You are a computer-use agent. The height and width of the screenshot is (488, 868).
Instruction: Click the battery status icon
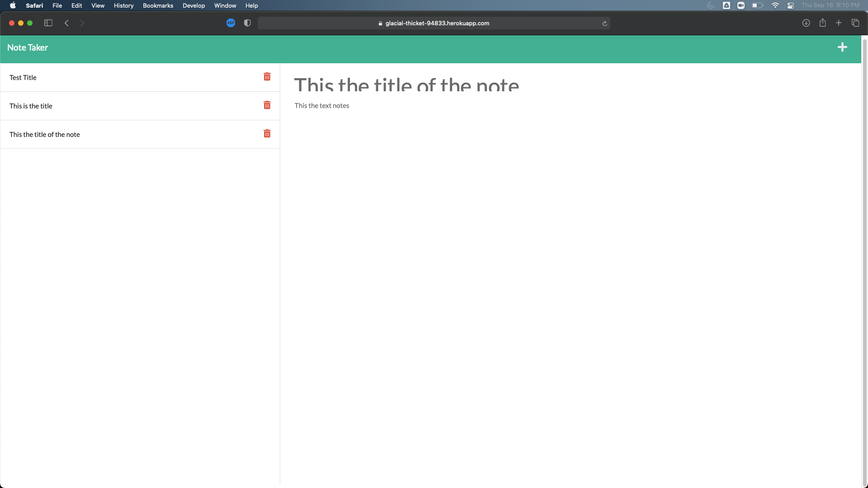(x=757, y=5)
